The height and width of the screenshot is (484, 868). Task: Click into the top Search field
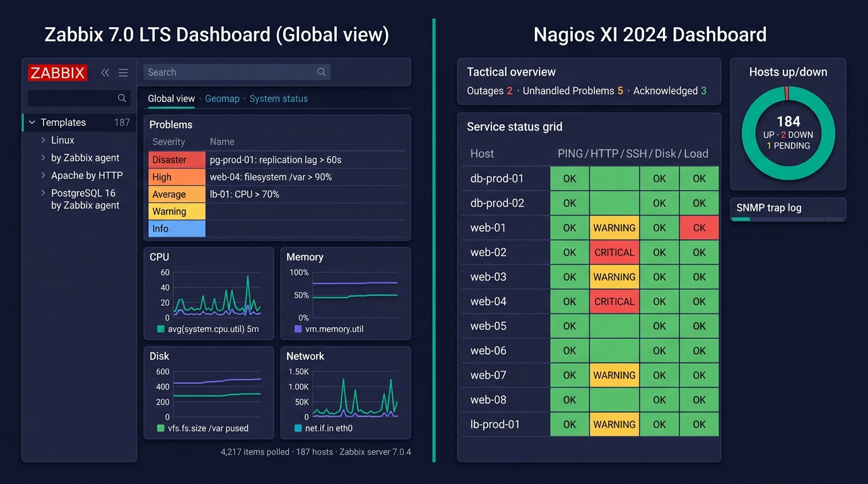[x=237, y=72]
